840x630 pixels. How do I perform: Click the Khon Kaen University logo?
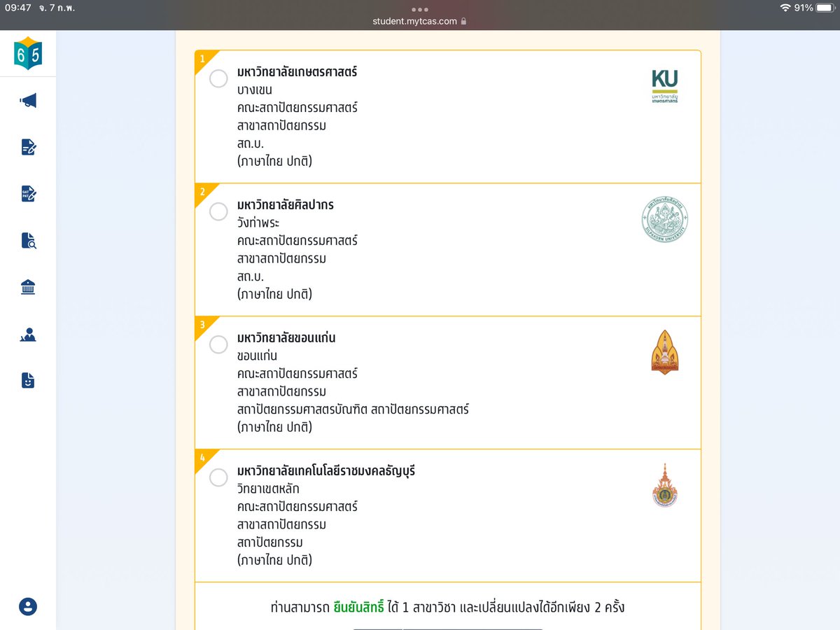pyautogui.click(x=664, y=352)
